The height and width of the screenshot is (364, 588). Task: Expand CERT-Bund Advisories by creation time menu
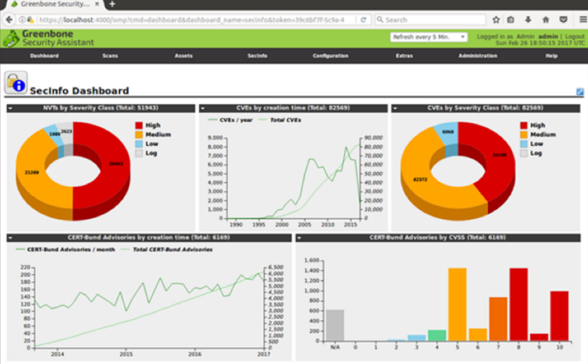tap(10, 238)
